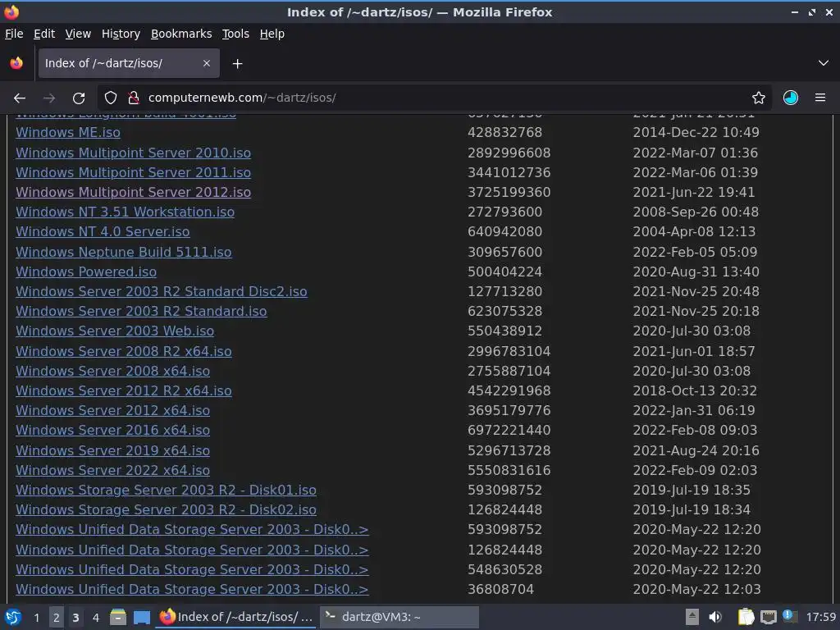840x630 pixels.
Task: Open the Edit menu
Action: 44,34
